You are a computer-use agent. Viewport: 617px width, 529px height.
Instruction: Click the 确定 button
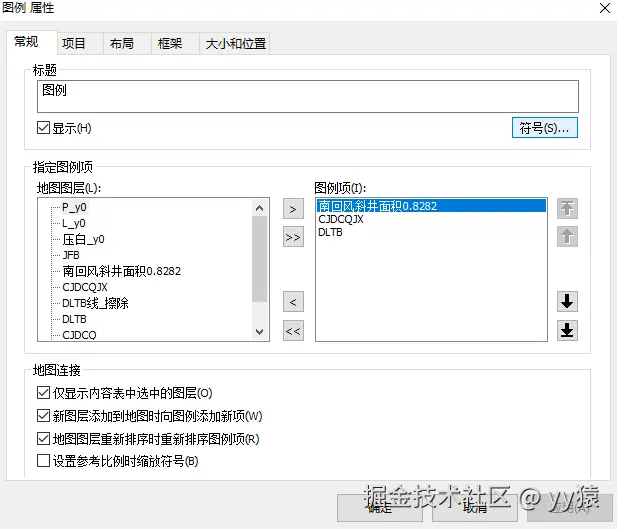pyautogui.click(x=380, y=508)
